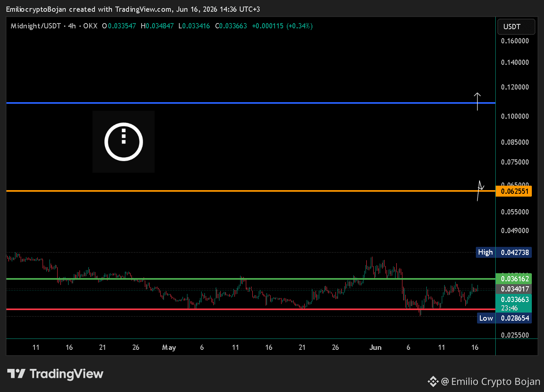
Task: Select the red horizontal line
Action: [251, 309]
